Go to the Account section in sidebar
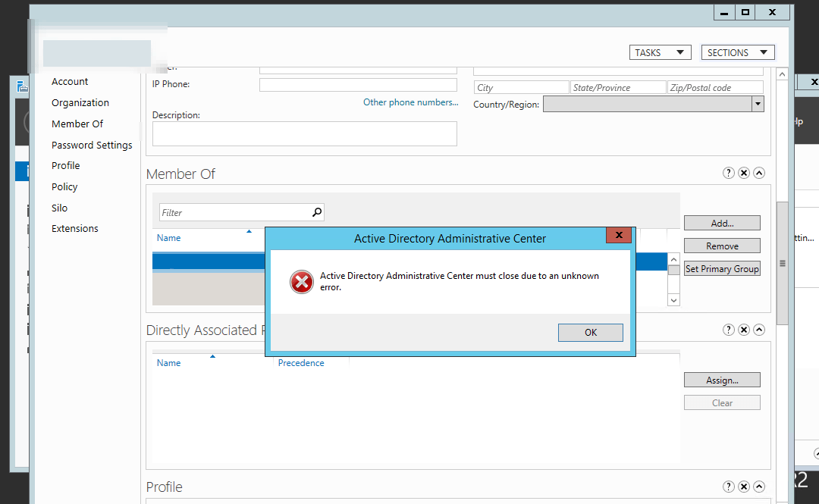Image resolution: width=819 pixels, height=504 pixels. [70, 82]
